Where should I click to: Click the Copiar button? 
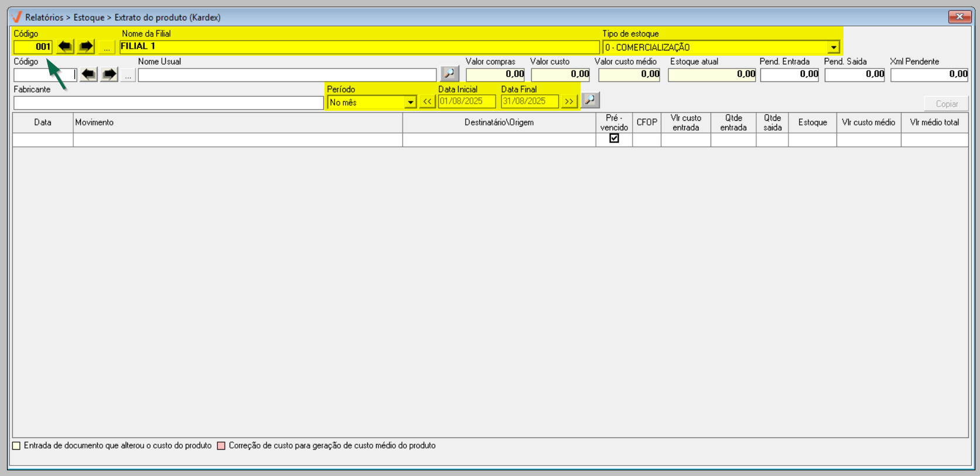pyautogui.click(x=946, y=104)
